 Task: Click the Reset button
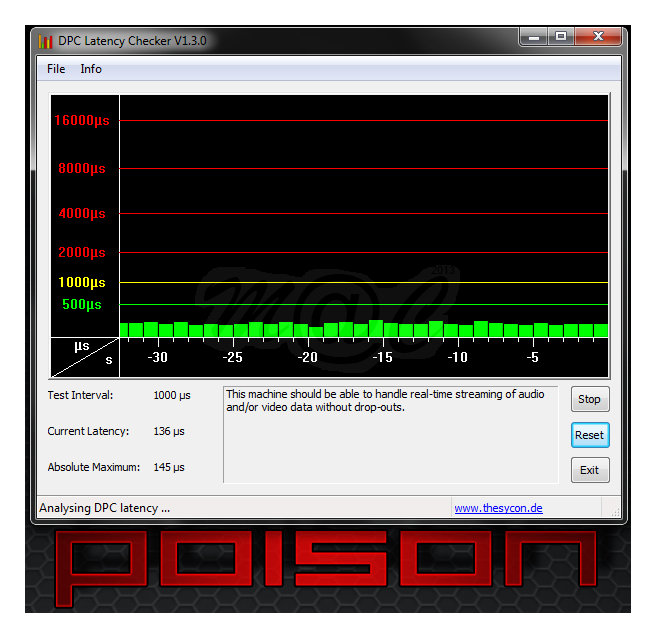pos(589,435)
